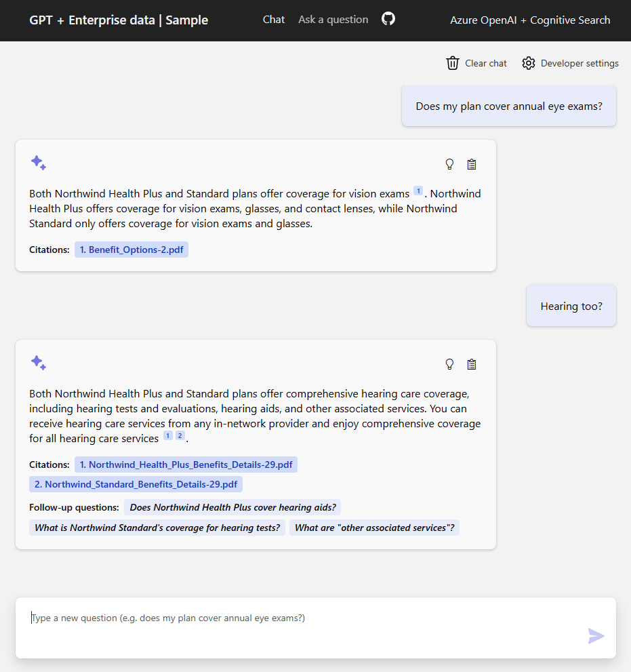The height and width of the screenshot is (672, 631).
Task: Ask follow-up about Standard's hearing tests coverage
Action: point(157,527)
